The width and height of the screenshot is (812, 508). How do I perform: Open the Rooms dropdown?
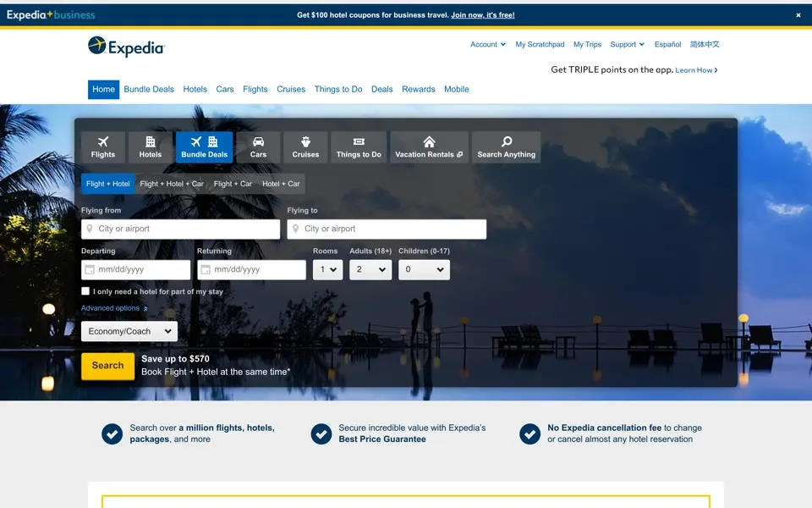coord(328,269)
